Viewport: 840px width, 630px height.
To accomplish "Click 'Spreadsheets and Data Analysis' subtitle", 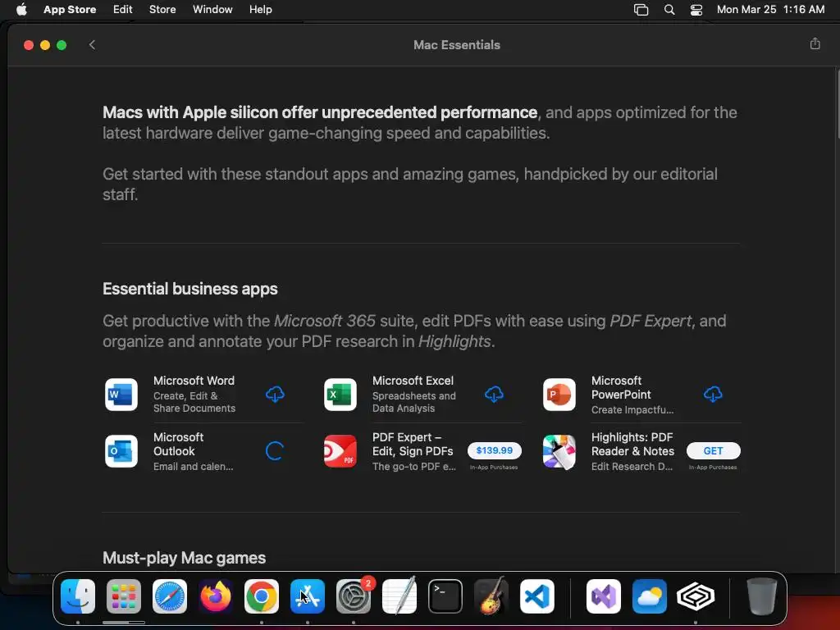I will click(x=414, y=402).
